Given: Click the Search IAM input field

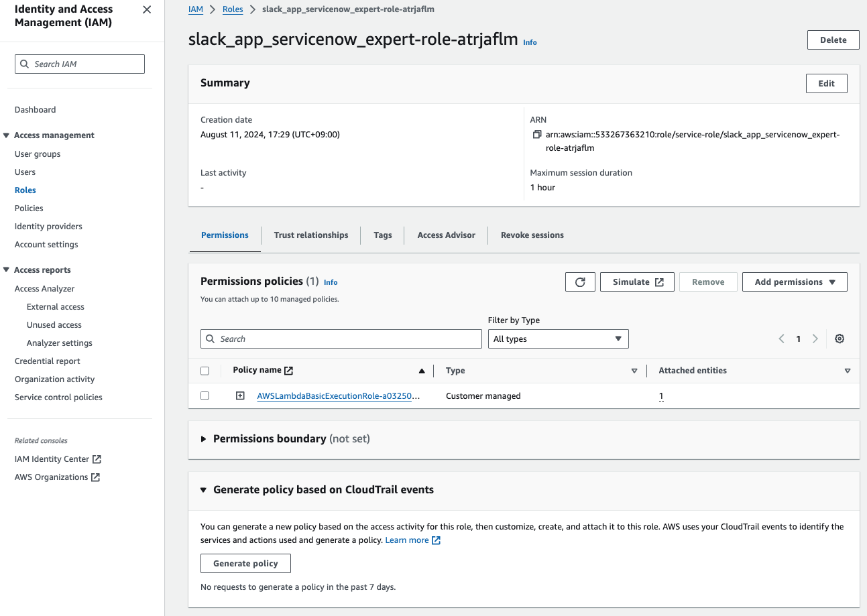Looking at the screenshot, I should pos(80,64).
